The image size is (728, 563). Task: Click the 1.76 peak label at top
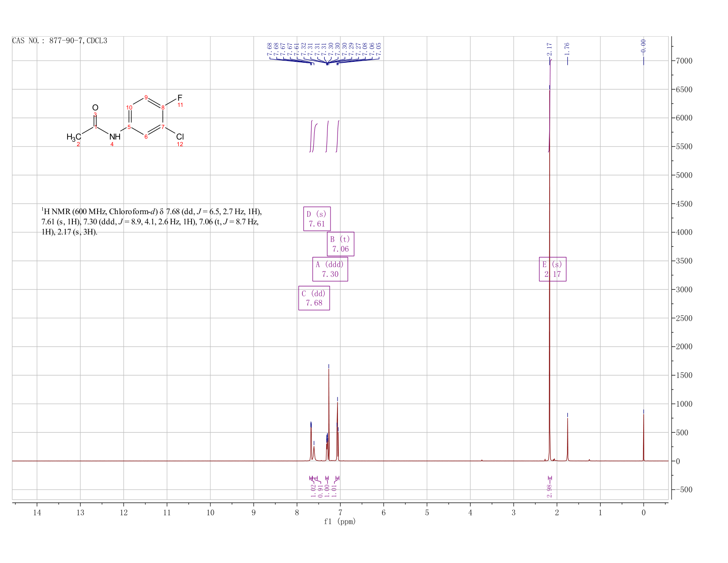tap(567, 48)
